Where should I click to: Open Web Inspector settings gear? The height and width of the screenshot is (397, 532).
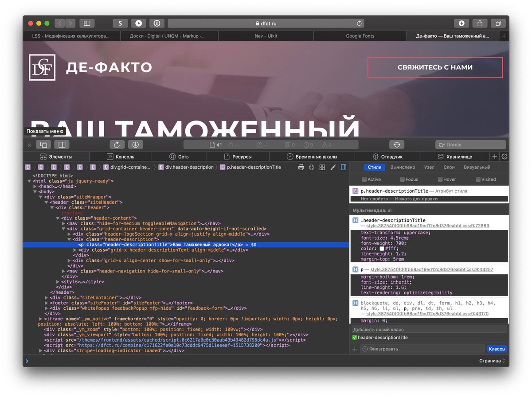504,156
